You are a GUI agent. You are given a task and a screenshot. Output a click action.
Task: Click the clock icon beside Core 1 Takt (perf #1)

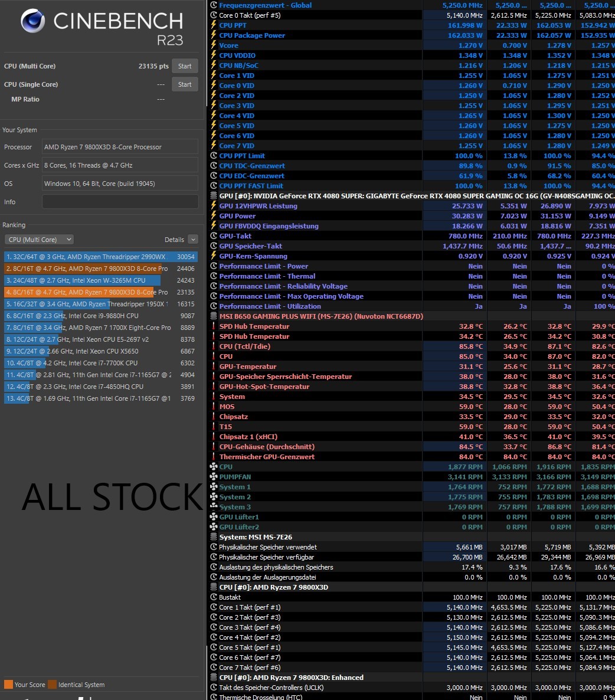[214, 607]
